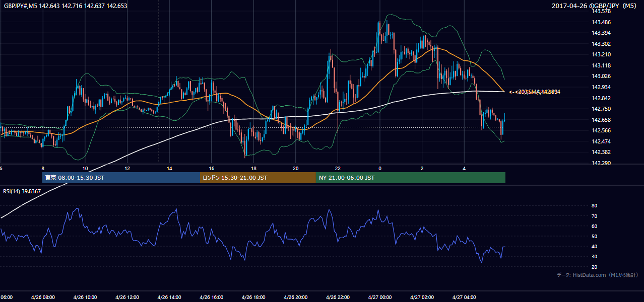The height and width of the screenshot is (302, 644).
Task: Click price axis label 142.658
Action: click(601, 120)
